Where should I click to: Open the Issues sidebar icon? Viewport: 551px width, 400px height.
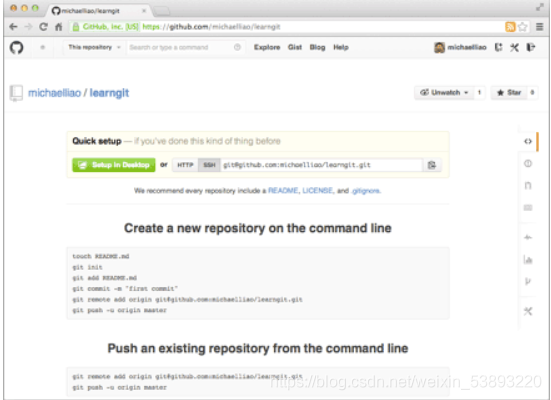click(528, 163)
